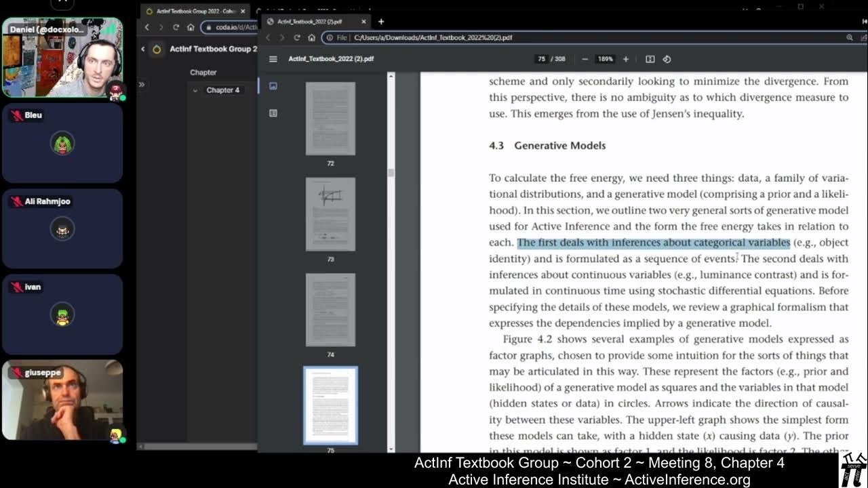Screen dimensions: 868x488
Task: Click Daniel's video tile
Action: (x=62, y=58)
